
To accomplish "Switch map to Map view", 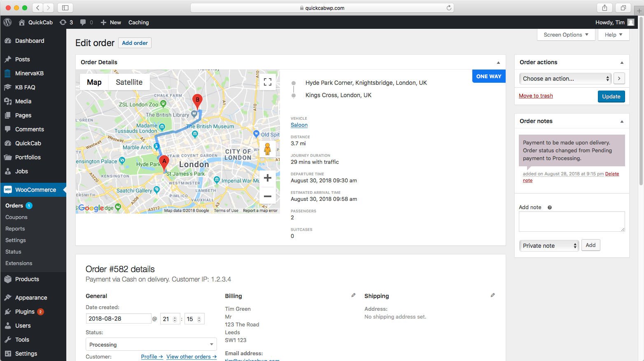I will pyautogui.click(x=94, y=82).
